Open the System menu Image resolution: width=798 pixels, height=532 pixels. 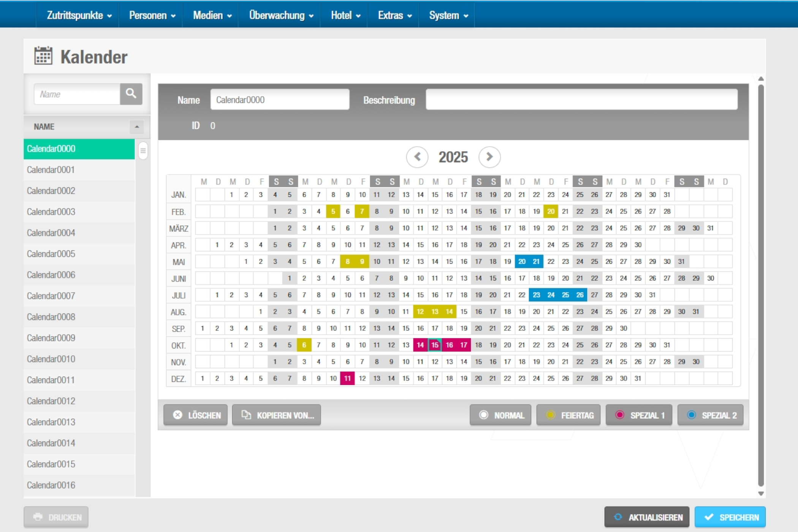click(x=448, y=15)
